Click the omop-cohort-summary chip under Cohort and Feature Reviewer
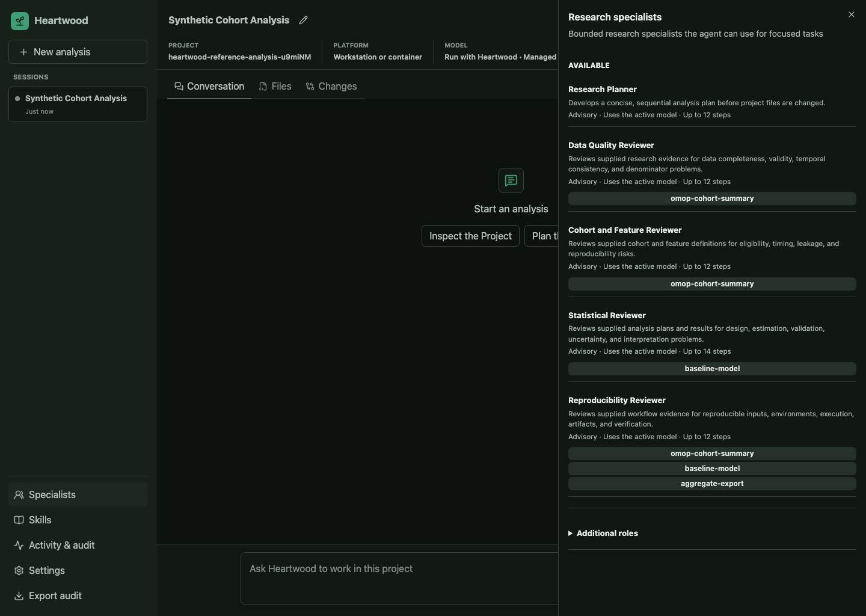This screenshot has height=616, width=866. [x=712, y=284]
